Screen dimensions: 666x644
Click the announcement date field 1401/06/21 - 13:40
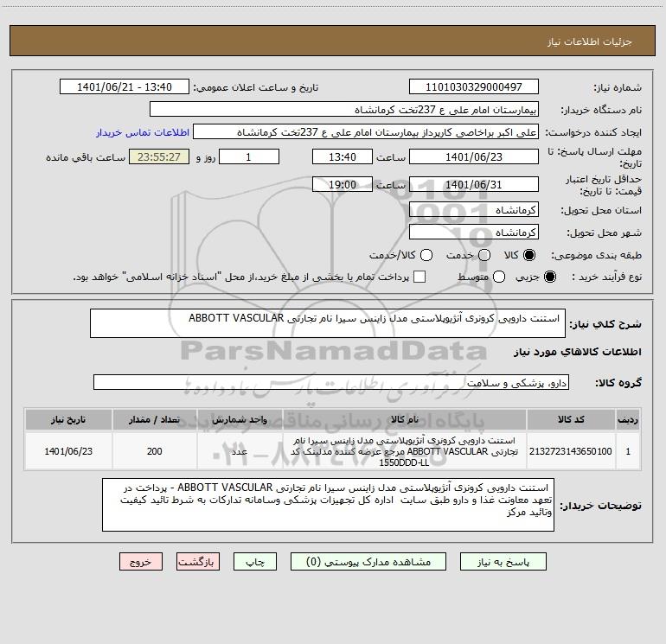(125, 86)
